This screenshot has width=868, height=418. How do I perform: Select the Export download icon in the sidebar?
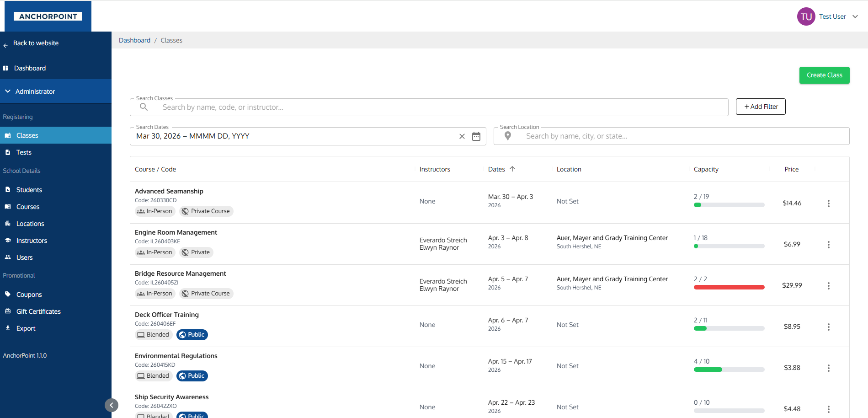click(x=8, y=328)
